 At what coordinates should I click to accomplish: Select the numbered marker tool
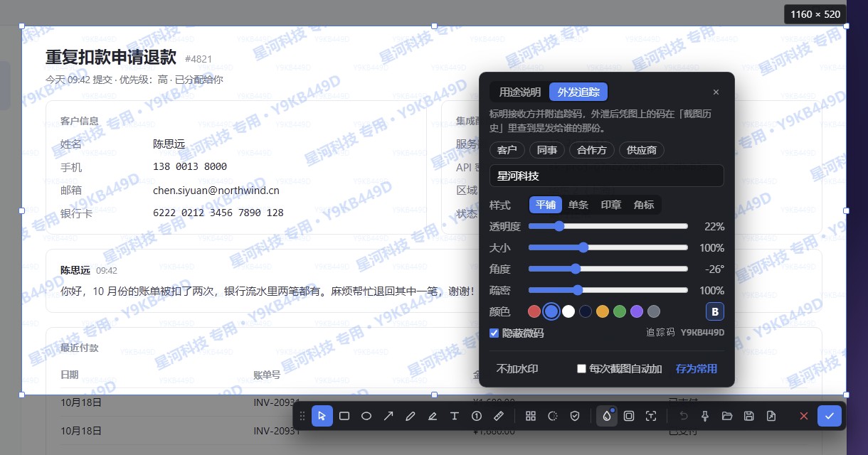pyautogui.click(x=477, y=416)
